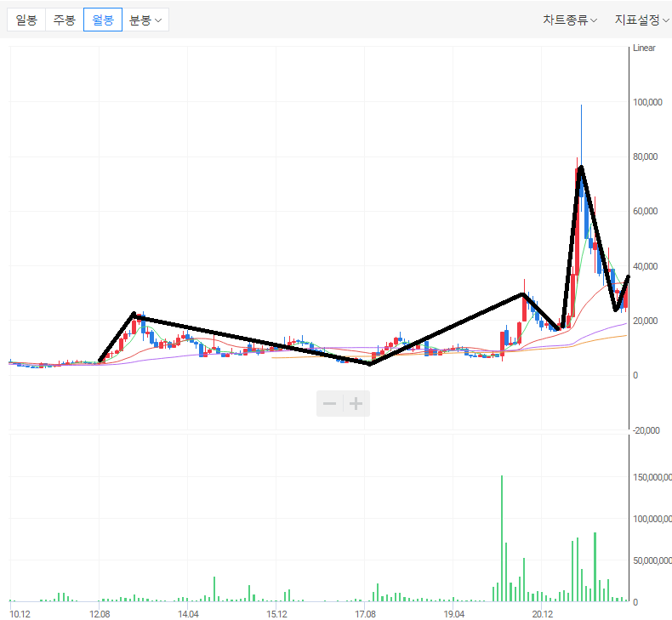The image size is (672, 620).
Task: Open the 분봉 minute chart dropdown
Action: tap(145, 20)
